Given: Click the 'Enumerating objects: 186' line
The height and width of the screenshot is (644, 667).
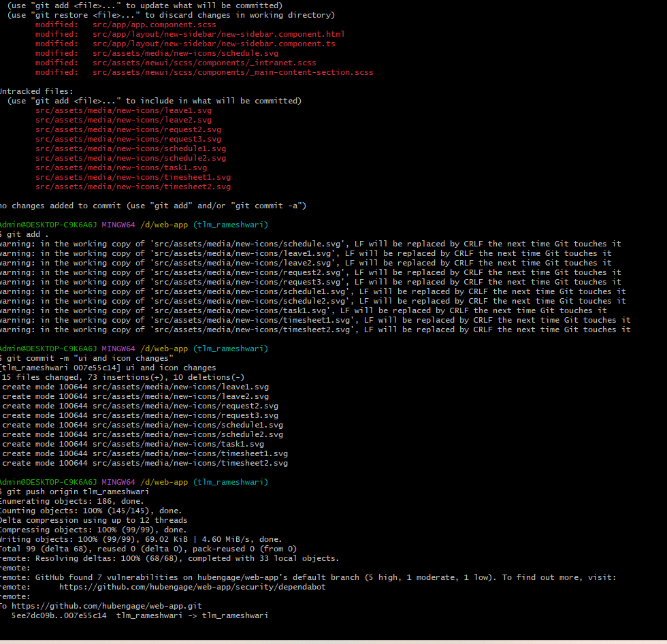Looking at the screenshot, I should 71,501.
